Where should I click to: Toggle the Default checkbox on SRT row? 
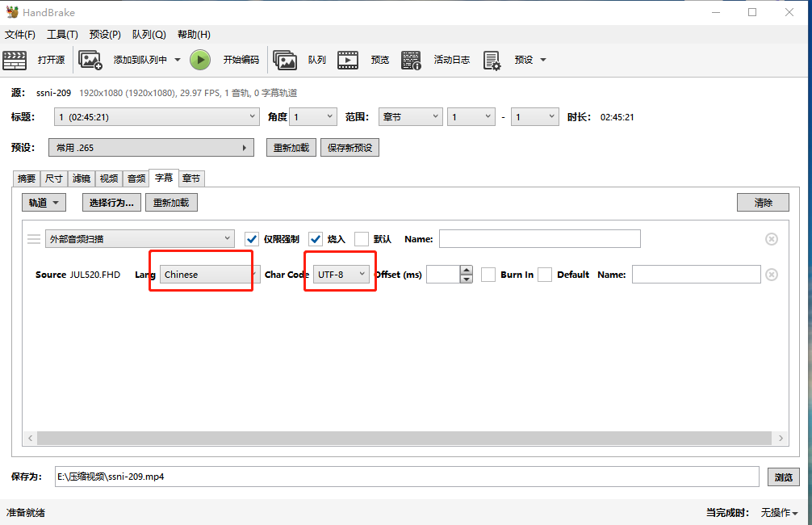point(545,275)
